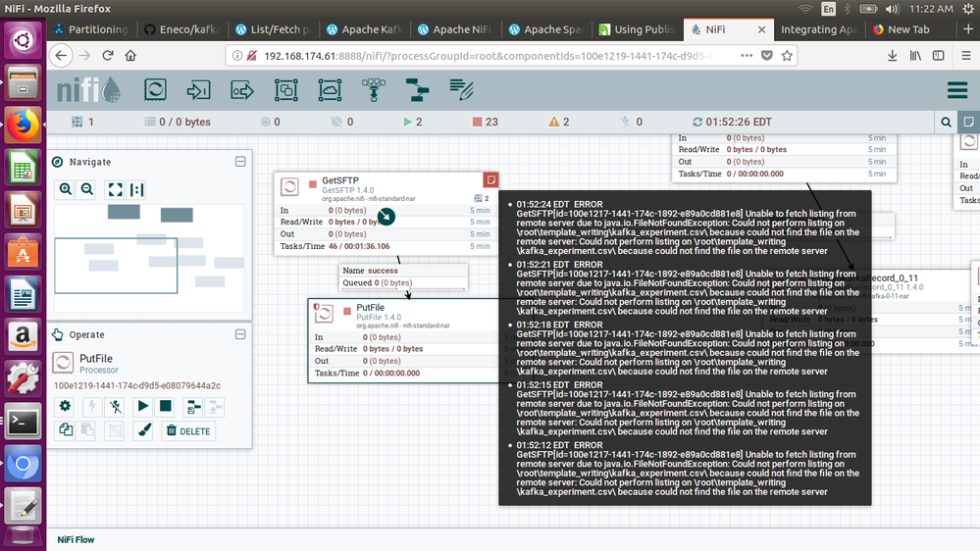The height and width of the screenshot is (551, 980).
Task: Select the Process Group toolbar icon
Action: coord(285,90)
